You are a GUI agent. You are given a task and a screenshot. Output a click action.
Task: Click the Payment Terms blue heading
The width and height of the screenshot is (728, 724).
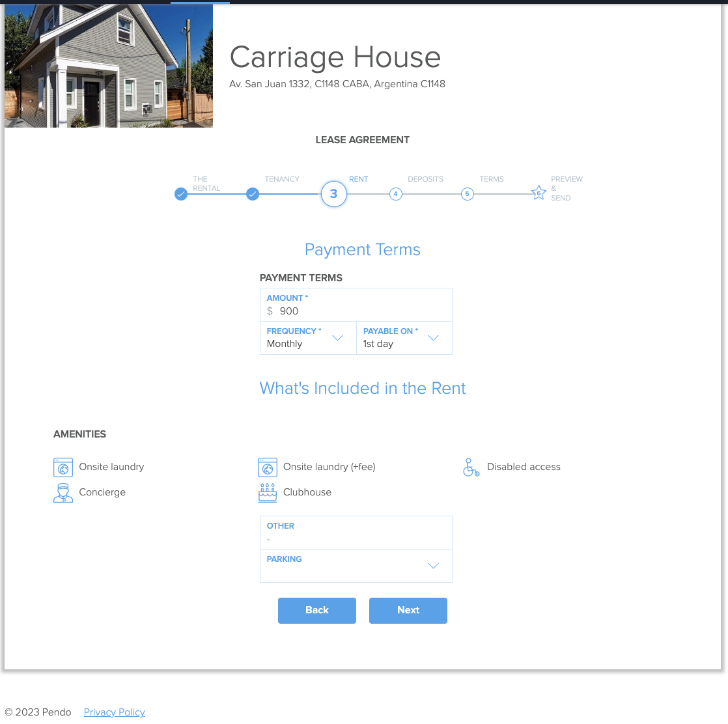tap(363, 249)
